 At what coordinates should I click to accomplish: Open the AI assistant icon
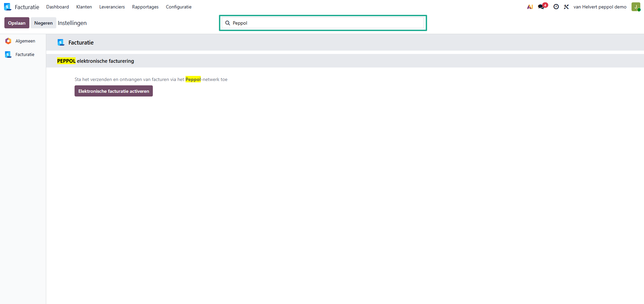click(x=530, y=7)
